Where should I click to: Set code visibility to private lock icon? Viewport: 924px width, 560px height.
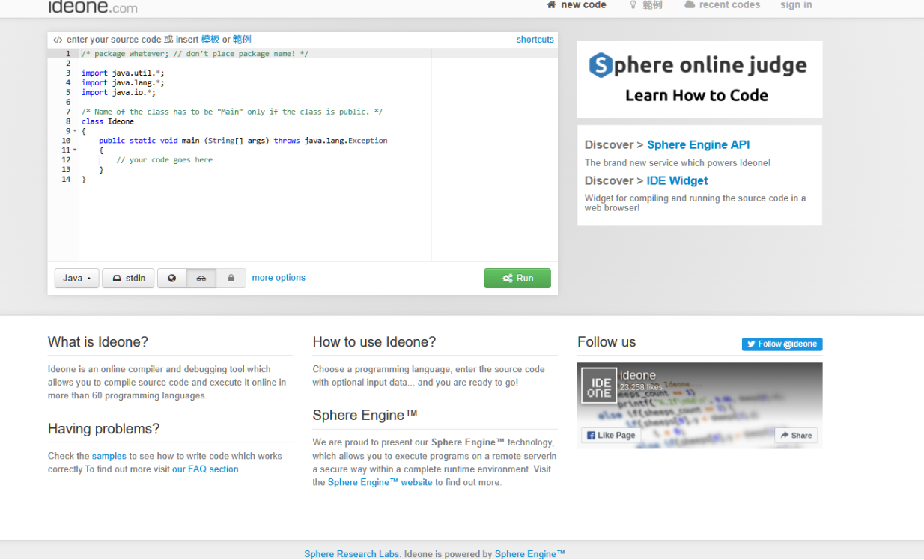231,279
